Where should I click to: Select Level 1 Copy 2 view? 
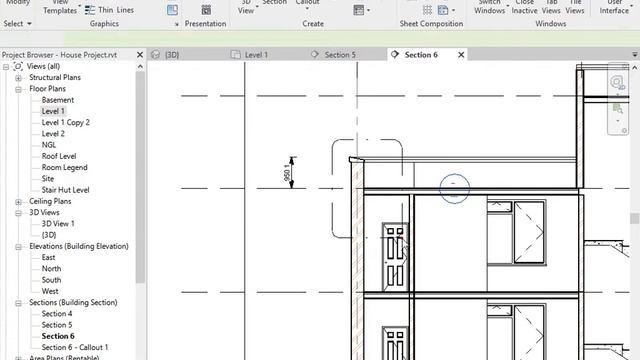point(65,122)
